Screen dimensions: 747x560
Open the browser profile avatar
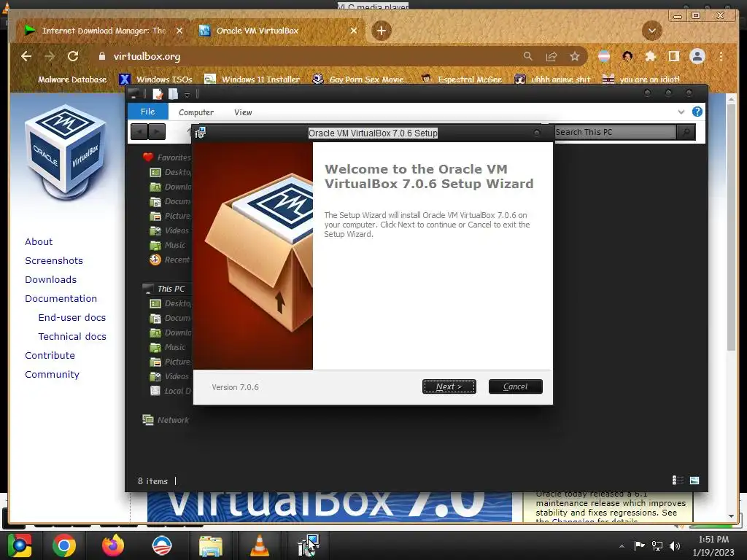pos(697,56)
